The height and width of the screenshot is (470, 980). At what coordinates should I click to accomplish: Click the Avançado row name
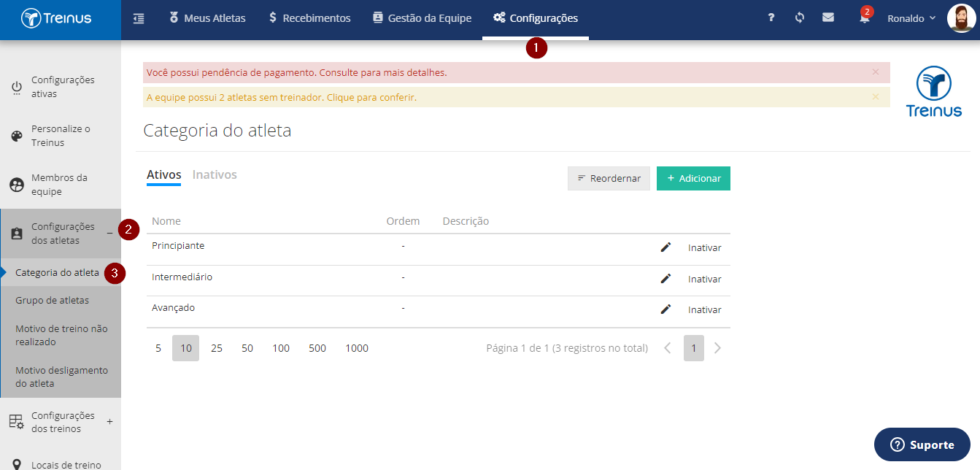tap(174, 308)
